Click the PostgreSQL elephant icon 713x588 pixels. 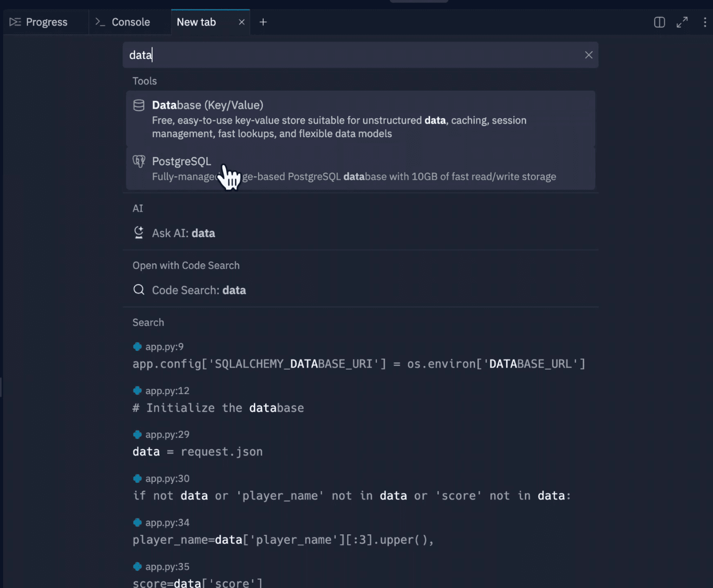click(139, 161)
